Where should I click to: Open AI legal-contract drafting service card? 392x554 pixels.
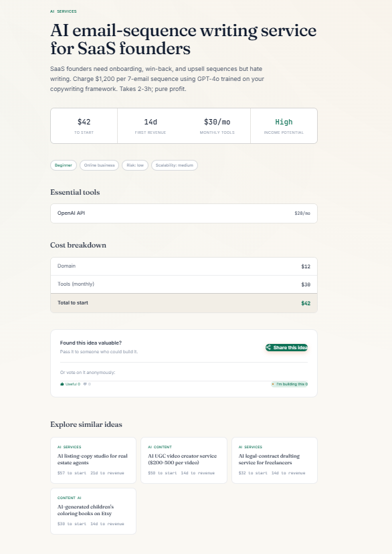[x=274, y=460]
